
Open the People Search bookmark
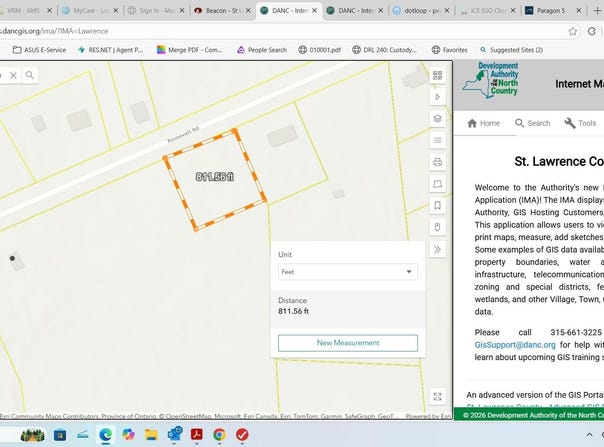coord(262,50)
